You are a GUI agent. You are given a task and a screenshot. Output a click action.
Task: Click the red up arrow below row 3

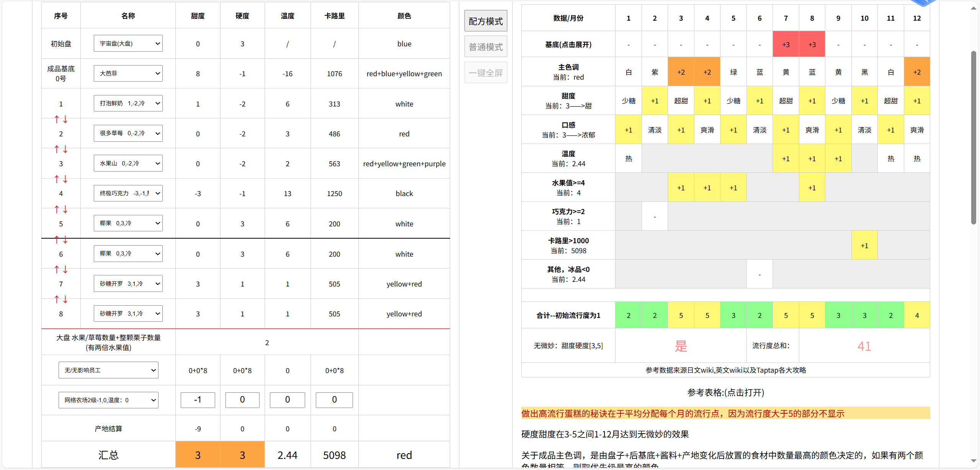[57, 179]
